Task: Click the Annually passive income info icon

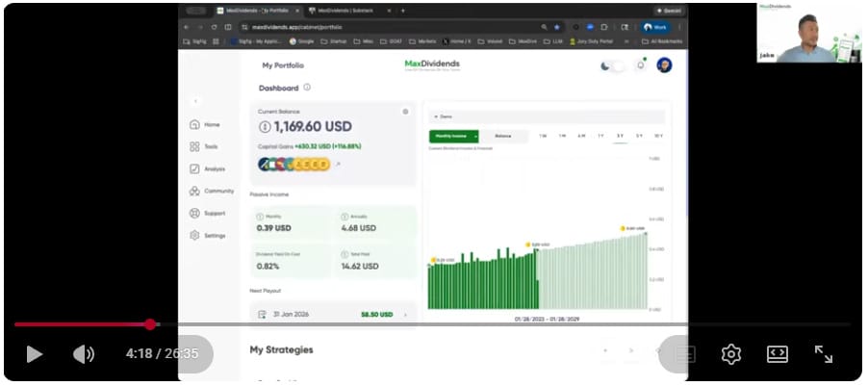Action: pos(345,217)
